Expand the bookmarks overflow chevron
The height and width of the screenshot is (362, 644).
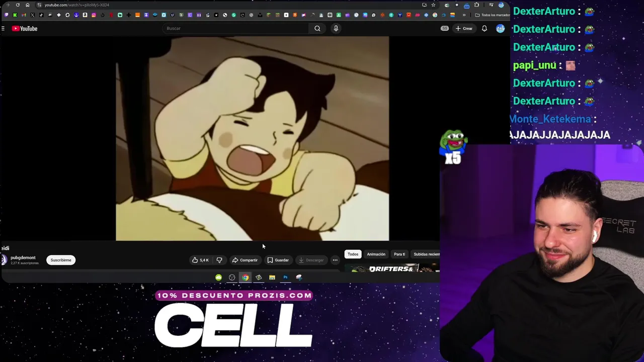pyautogui.click(x=464, y=15)
